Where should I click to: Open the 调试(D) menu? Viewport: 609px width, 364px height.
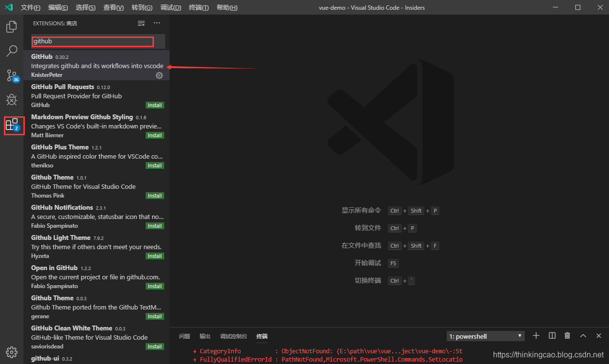171,8
